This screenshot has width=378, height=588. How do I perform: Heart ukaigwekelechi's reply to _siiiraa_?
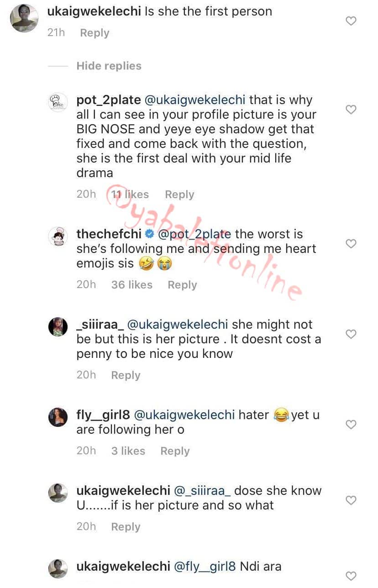pyautogui.click(x=351, y=500)
